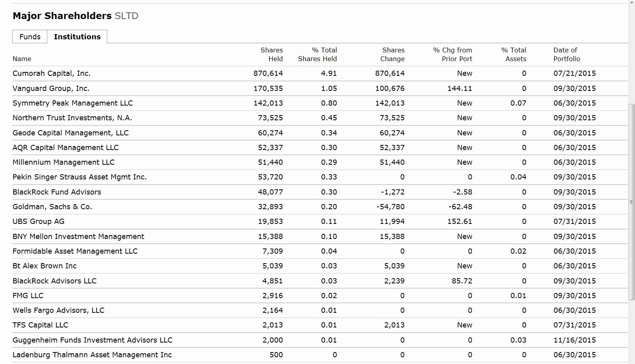Click Pekin Singer Strauss Asset Mgmt Inc.
635x364 pixels.
tap(79, 177)
